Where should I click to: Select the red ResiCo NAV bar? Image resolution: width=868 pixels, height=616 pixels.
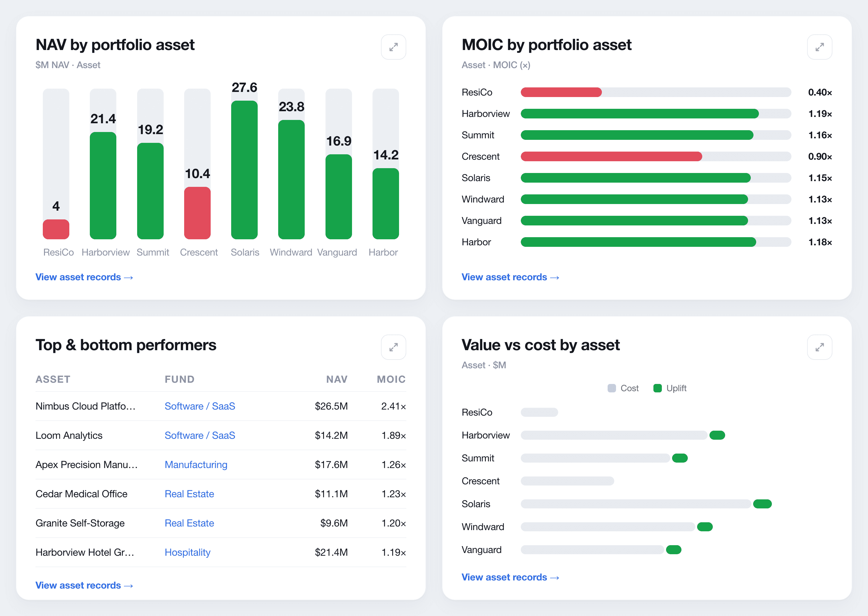click(x=56, y=229)
